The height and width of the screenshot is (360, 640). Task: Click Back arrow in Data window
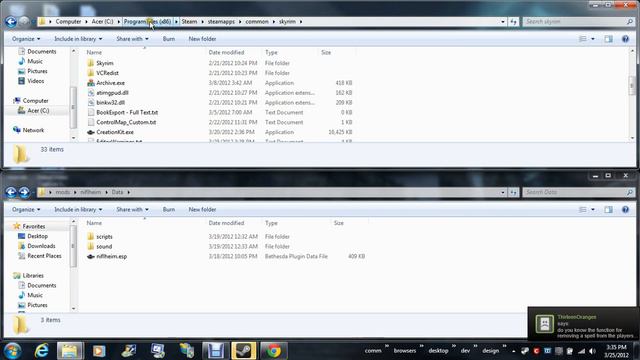click(11, 192)
